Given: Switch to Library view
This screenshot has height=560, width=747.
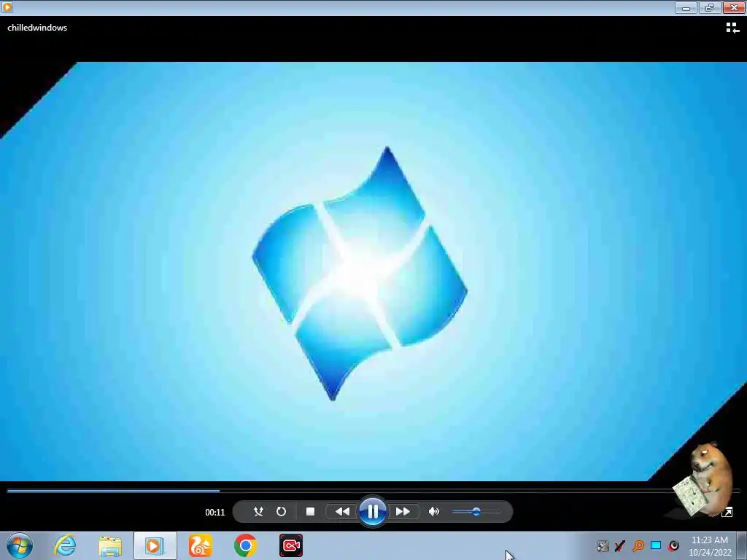Looking at the screenshot, I should (x=732, y=28).
